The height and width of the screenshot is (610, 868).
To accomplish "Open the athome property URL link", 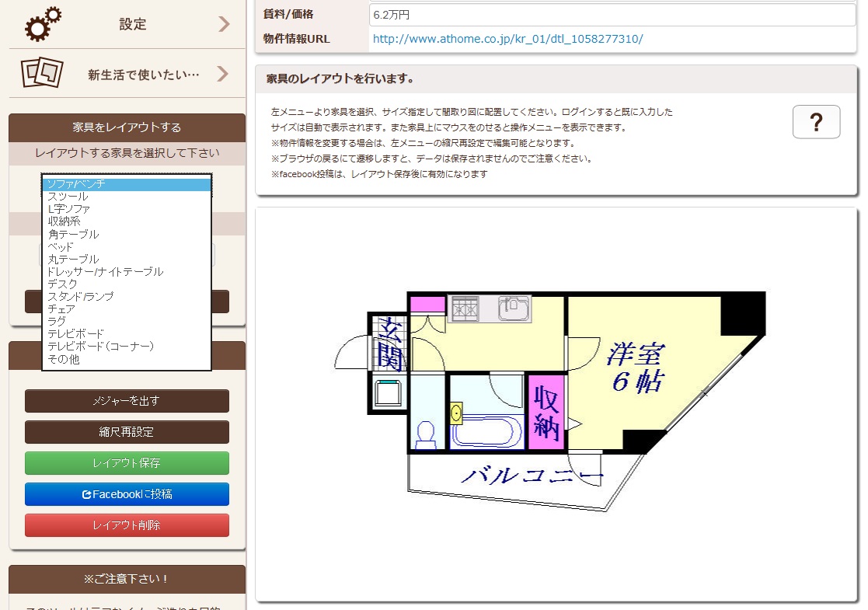I will click(x=507, y=39).
